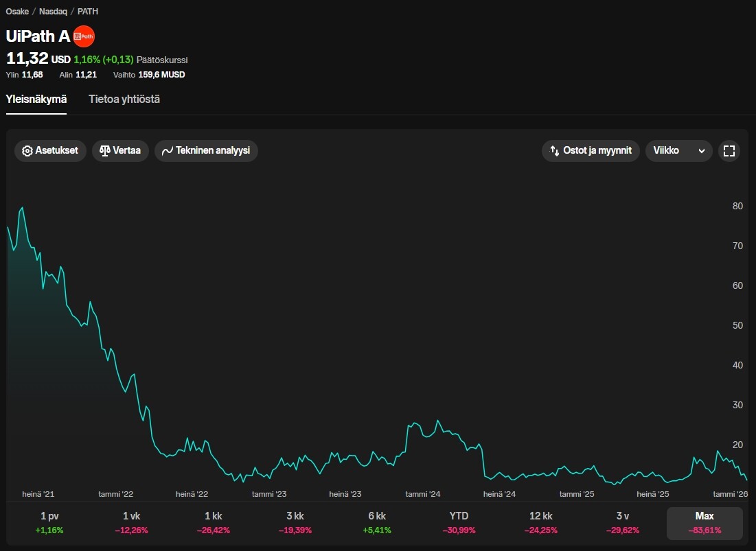756x551 pixels.
Task: Open chart settings via the gear icon
Action: [x=27, y=151]
